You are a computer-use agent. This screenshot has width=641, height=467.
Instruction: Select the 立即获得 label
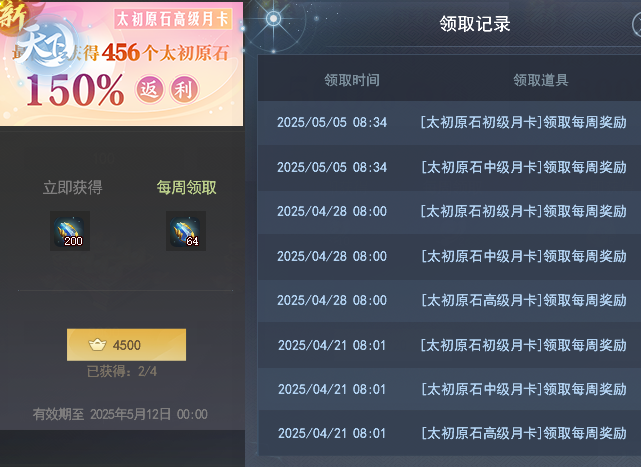click(x=73, y=188)
